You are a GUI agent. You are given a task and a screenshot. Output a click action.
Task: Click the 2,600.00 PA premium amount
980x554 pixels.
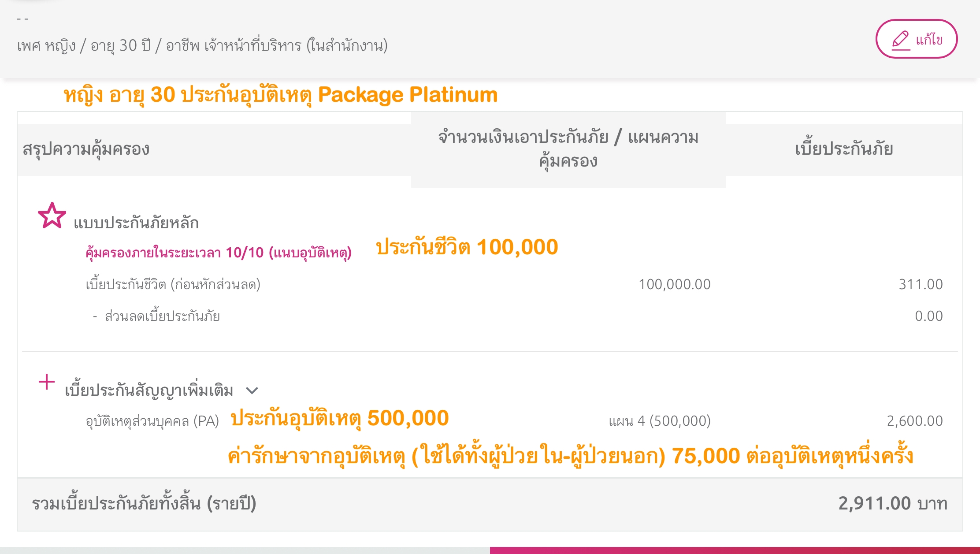[x=914, y=421]
